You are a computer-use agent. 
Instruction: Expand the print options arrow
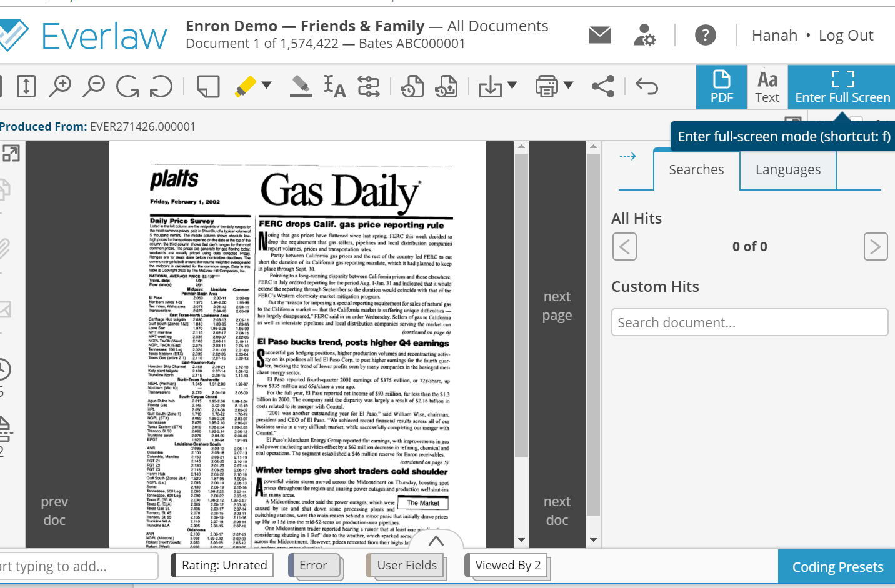tap(569, 85)
